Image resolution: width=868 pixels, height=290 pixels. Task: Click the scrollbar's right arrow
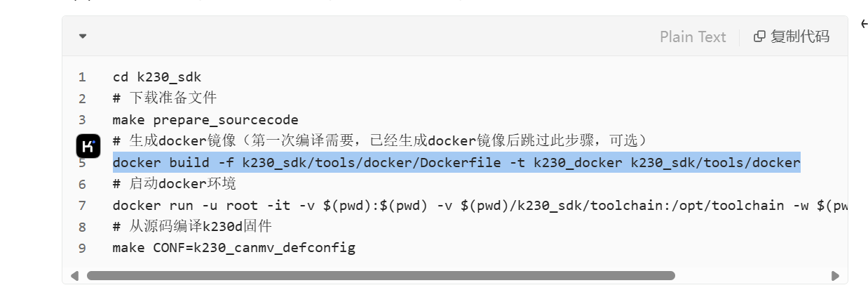coord(834,276)
